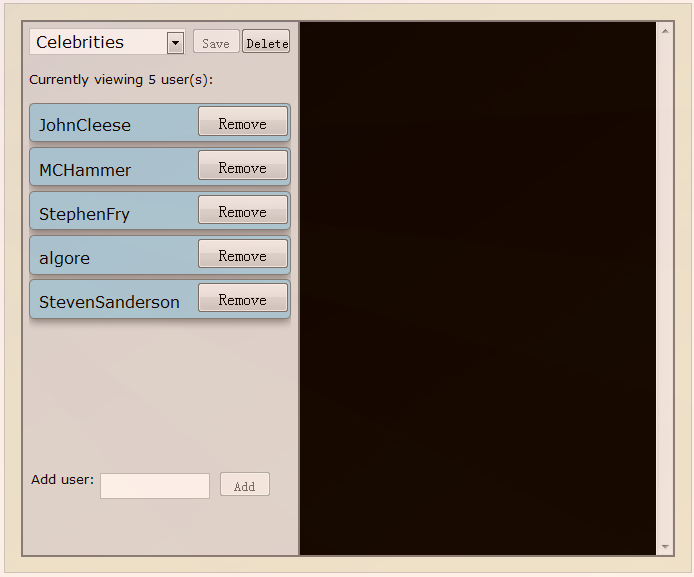Viewport: 694px width, 577px height.
Task: Click the black tweets display panel
Action: [478, 288]
